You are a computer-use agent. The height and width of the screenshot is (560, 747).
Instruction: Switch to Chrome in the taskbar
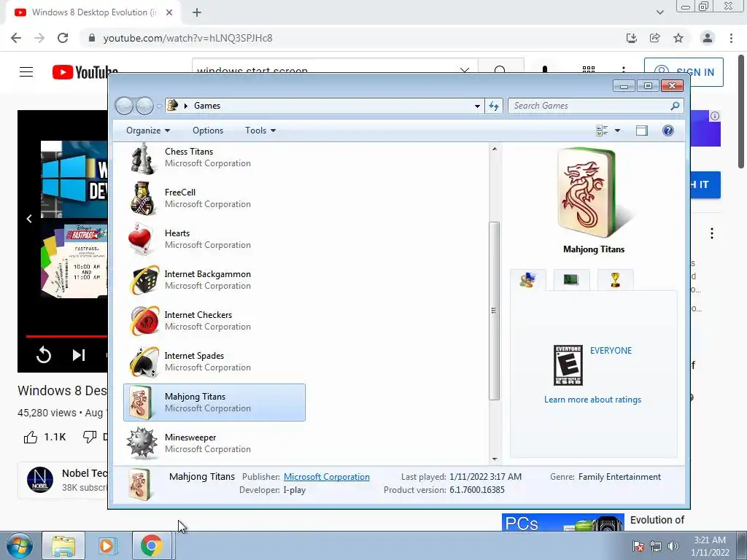tap(152, 546)
